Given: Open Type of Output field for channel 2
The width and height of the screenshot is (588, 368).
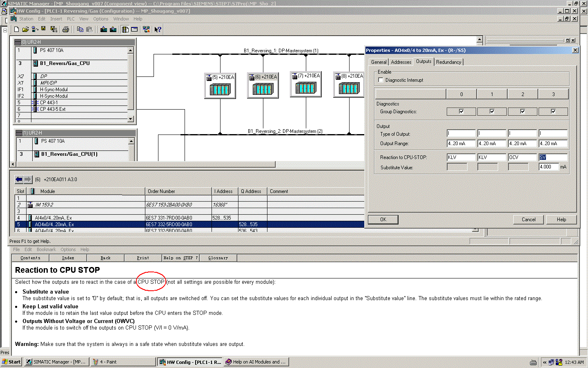Looking at the screenshot, I should click(523, 133).
